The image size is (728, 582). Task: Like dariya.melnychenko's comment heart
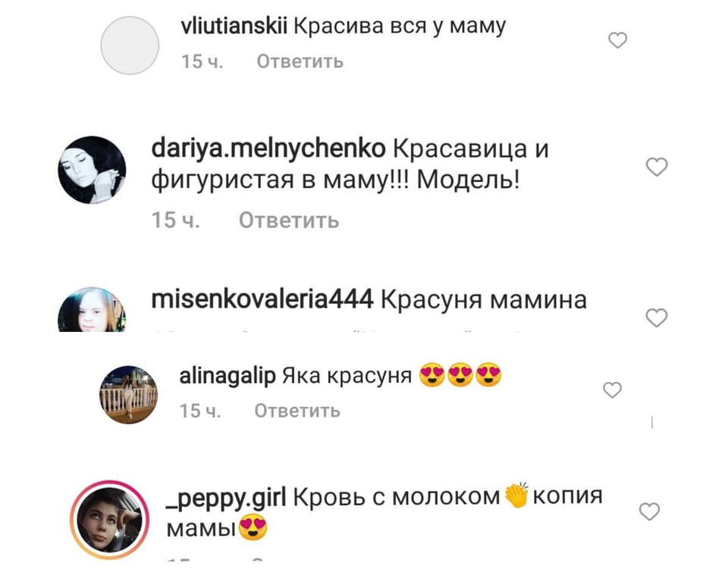(657, 167)
